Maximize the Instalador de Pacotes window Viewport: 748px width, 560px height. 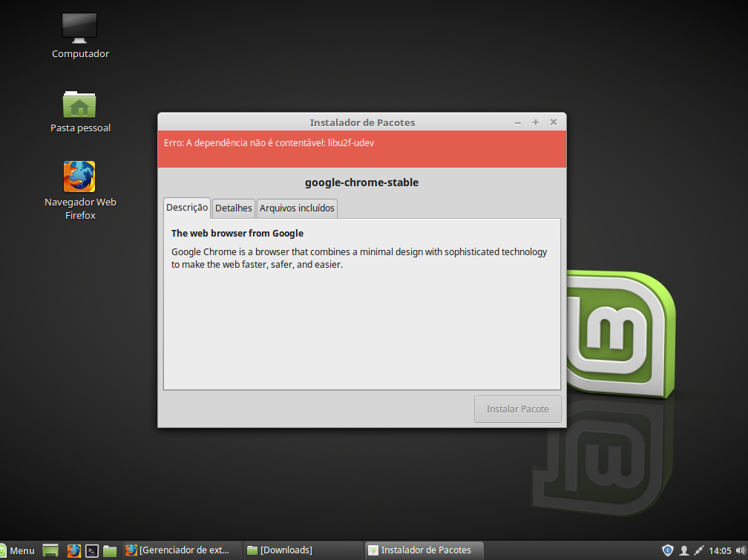click(x=536, y=122)
